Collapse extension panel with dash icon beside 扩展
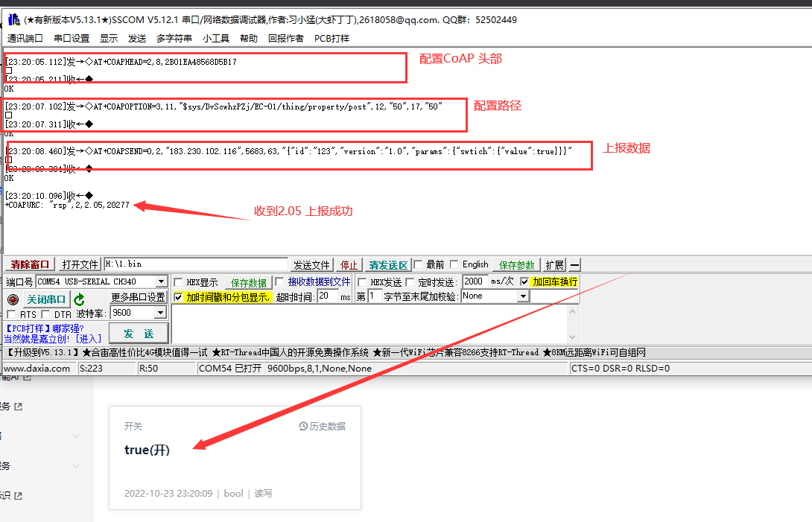812x522 pixels. (x=574, y=263)
